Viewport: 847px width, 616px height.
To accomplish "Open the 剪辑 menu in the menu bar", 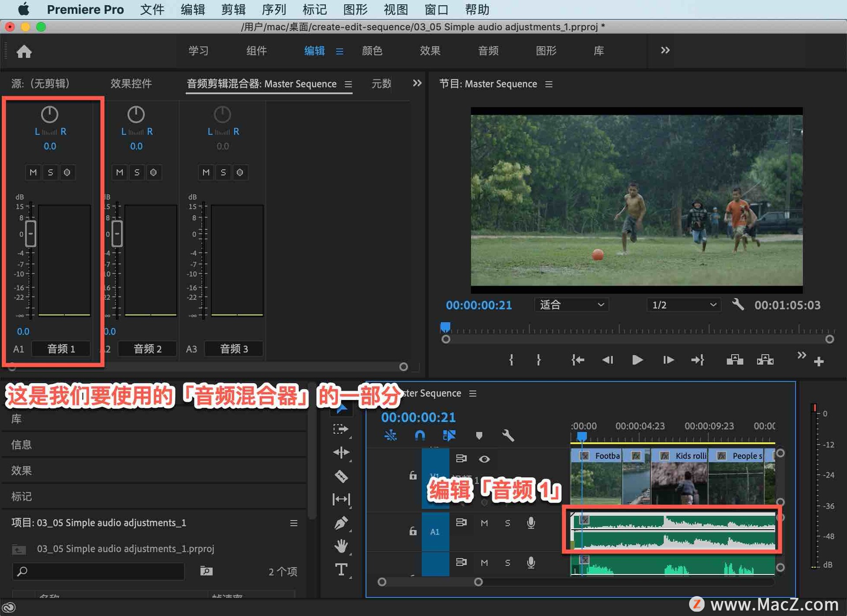I will click(233, 9).
